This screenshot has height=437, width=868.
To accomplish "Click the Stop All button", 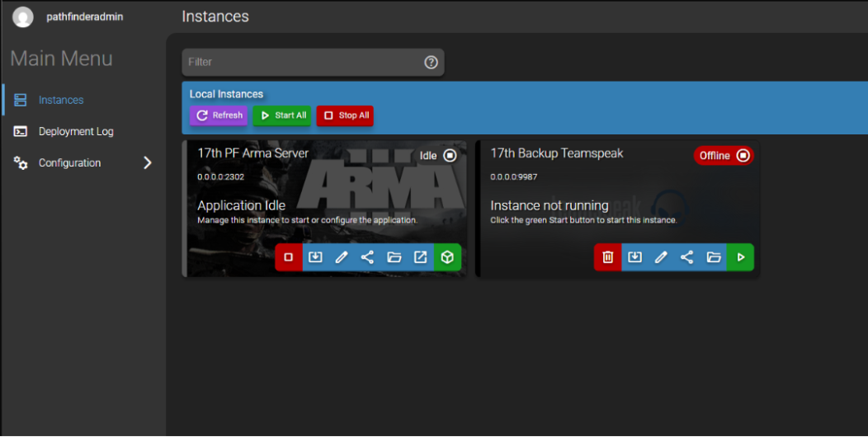I will pos(346,115).
